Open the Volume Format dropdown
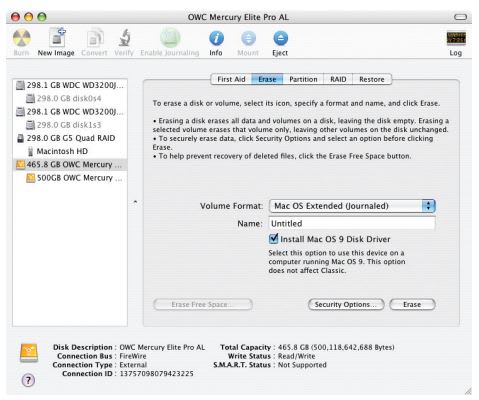This screenshot has width=479, height=400. click(352, 206)
